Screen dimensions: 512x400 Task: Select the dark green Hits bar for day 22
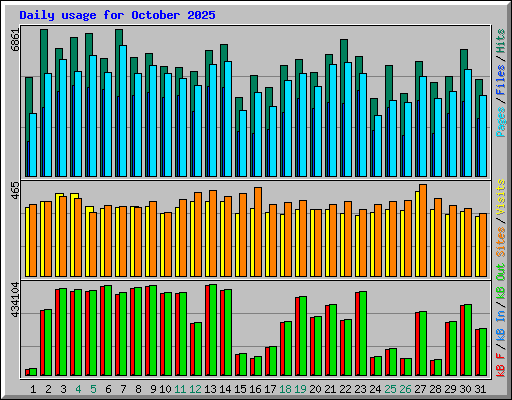coord(344,51)
